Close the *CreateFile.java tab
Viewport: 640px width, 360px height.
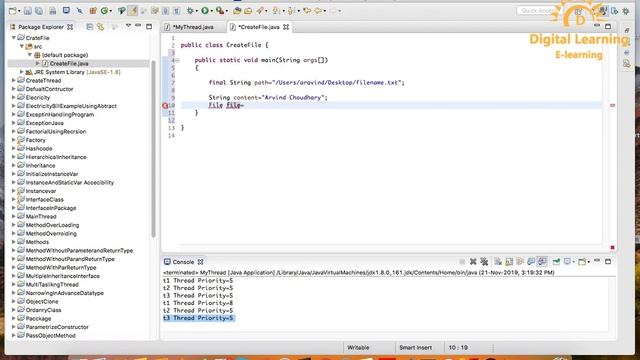coord(286,27)
